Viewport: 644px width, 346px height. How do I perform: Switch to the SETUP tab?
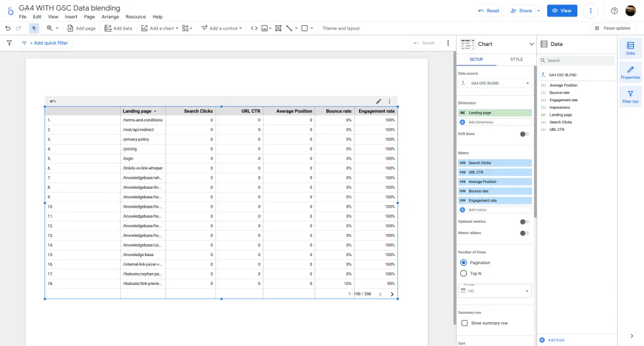476,59
